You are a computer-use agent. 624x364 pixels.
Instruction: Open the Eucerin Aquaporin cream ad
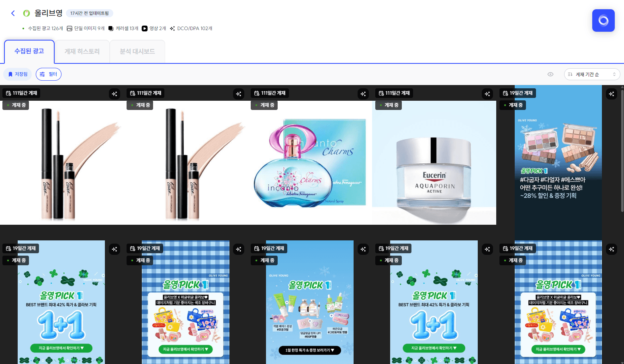434,163
